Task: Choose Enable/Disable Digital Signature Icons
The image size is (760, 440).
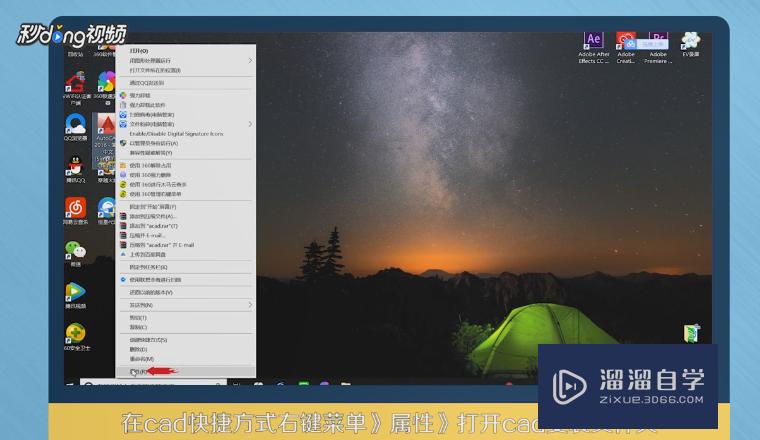Action: click(186, 134)
